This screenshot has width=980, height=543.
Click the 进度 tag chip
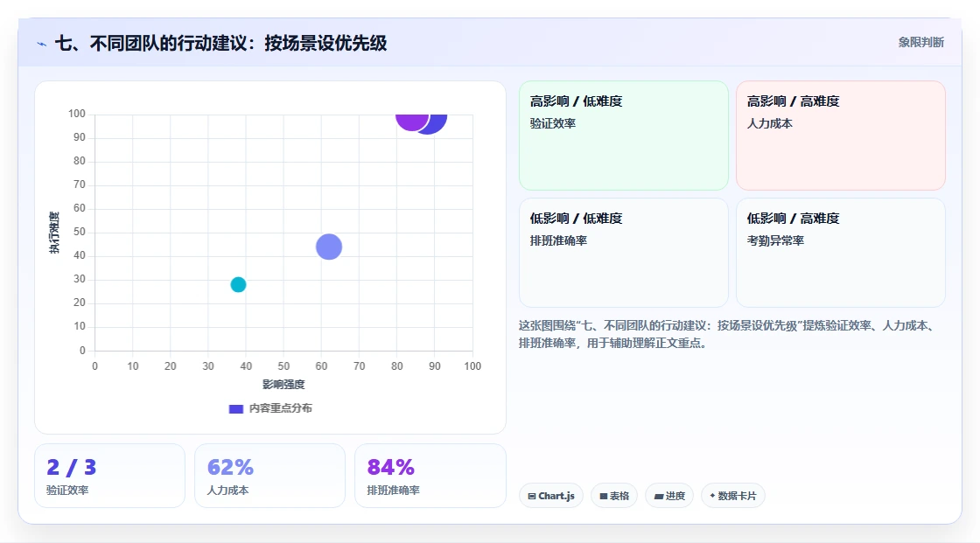click(x=669, y=496)
